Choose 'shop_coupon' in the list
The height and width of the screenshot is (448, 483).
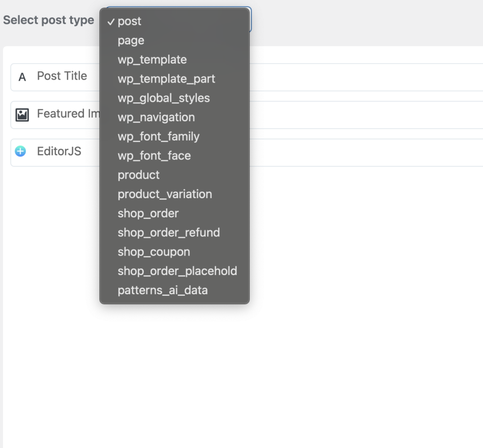[154, 252]
